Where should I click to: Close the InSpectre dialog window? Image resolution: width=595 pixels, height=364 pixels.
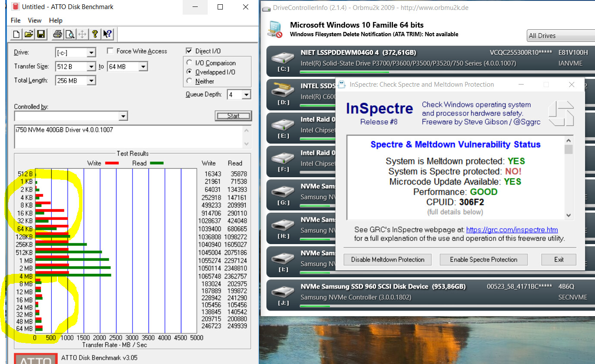(572, 85)
